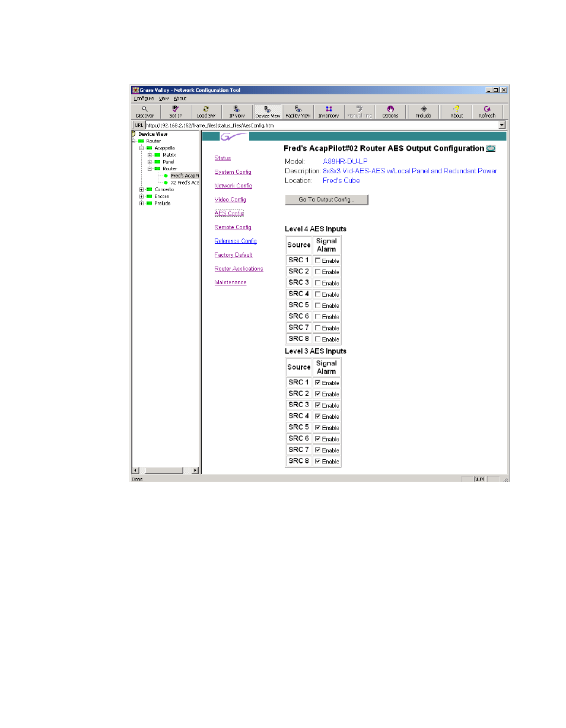Click the tree panel horizontal scrollbar thumb
This screenshot has height=728, width=566.
pos(164,471)
